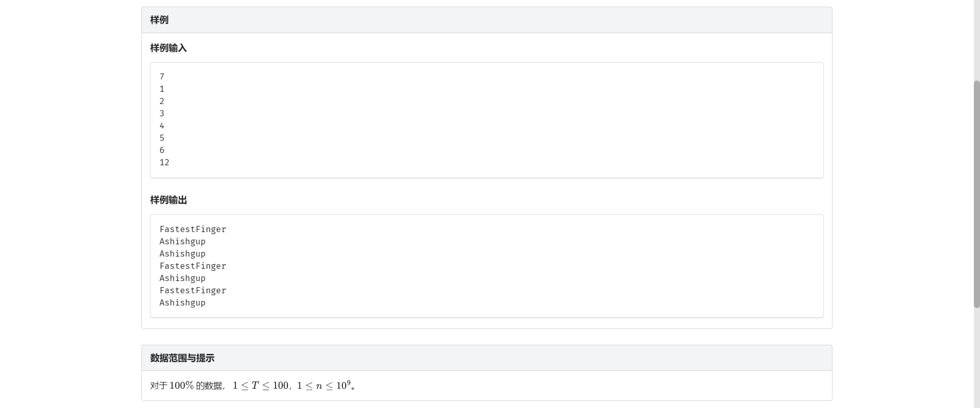Click the line "3" in sample input
Viewport: 980px width, 408px height.
click(x=162, y=113)
